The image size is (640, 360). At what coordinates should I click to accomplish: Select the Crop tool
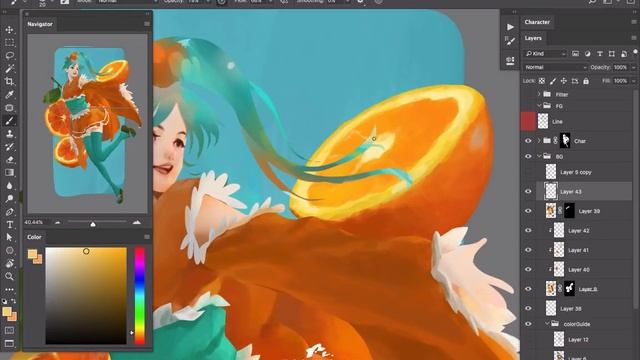pos(9,82)
